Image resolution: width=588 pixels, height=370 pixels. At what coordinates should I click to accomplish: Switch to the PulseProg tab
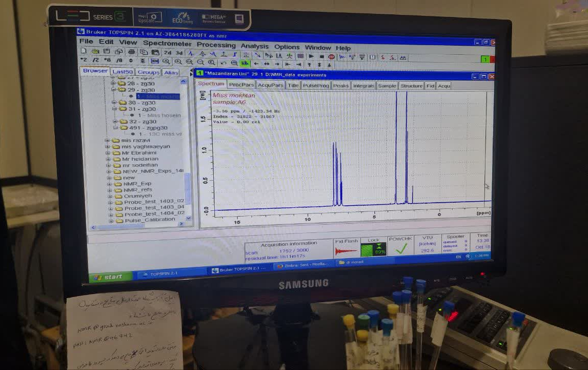coord(316,86)
